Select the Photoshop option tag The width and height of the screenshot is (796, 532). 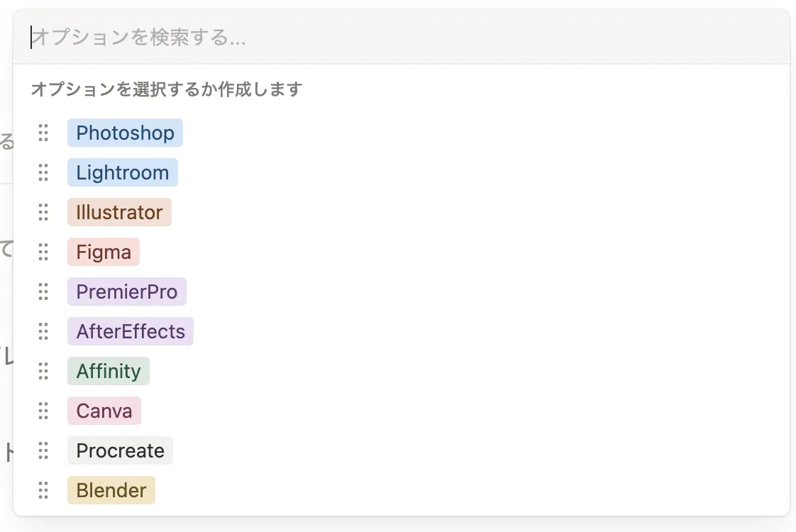tap(125, 133)
